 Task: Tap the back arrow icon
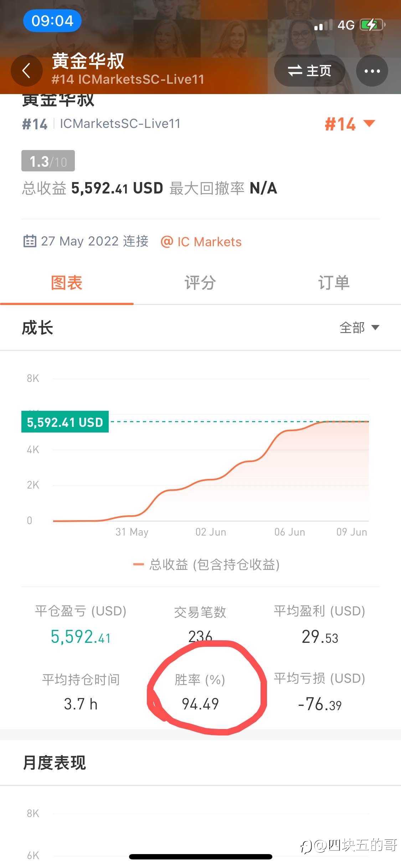click(26, 71)
